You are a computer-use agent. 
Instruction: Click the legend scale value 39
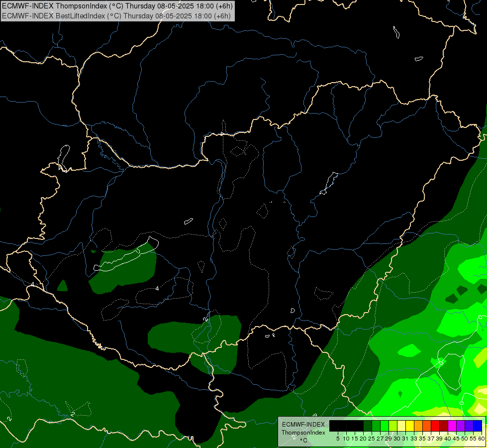(x=439, y=439)
